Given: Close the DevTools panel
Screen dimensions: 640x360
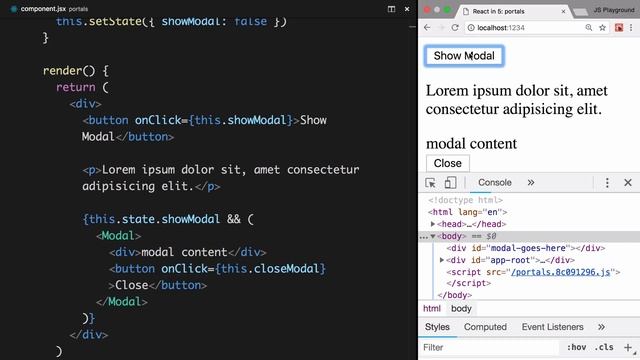Looking at the screenshot, I should [628, 182].
